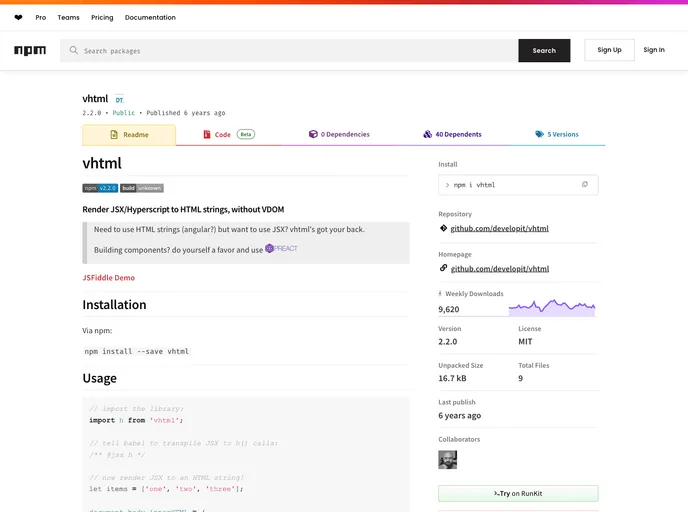The height and width of the screenshot is (512, 688).
Task: Select the Readme tab
Action: click(129, 135)
